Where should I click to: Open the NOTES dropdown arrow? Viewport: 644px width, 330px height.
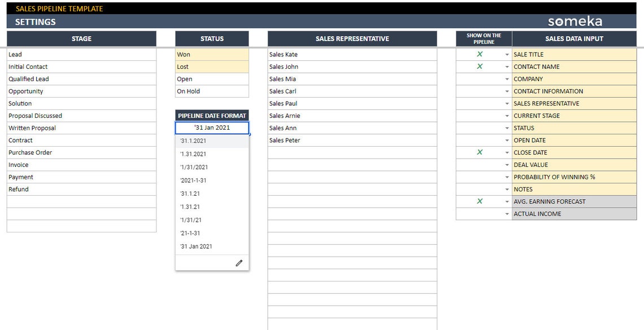[507, 189]
